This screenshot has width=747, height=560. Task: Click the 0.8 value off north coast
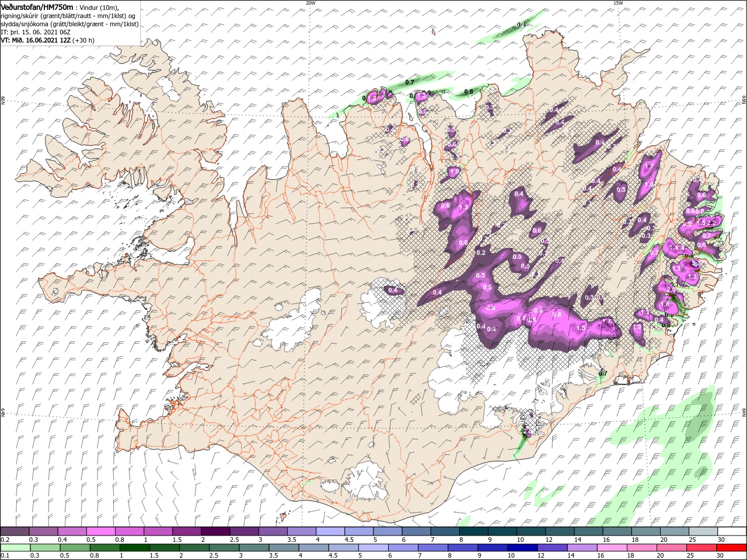click(x=468, y=92)
